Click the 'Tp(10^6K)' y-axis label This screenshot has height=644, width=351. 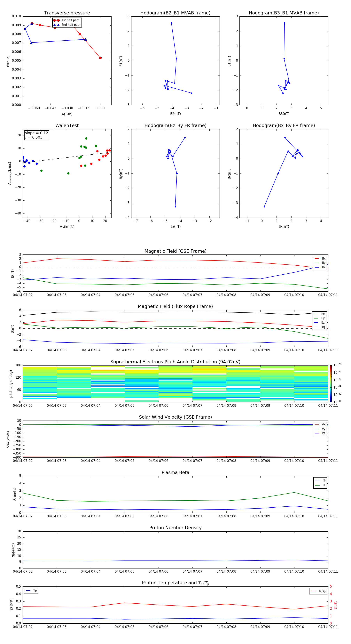11,605
